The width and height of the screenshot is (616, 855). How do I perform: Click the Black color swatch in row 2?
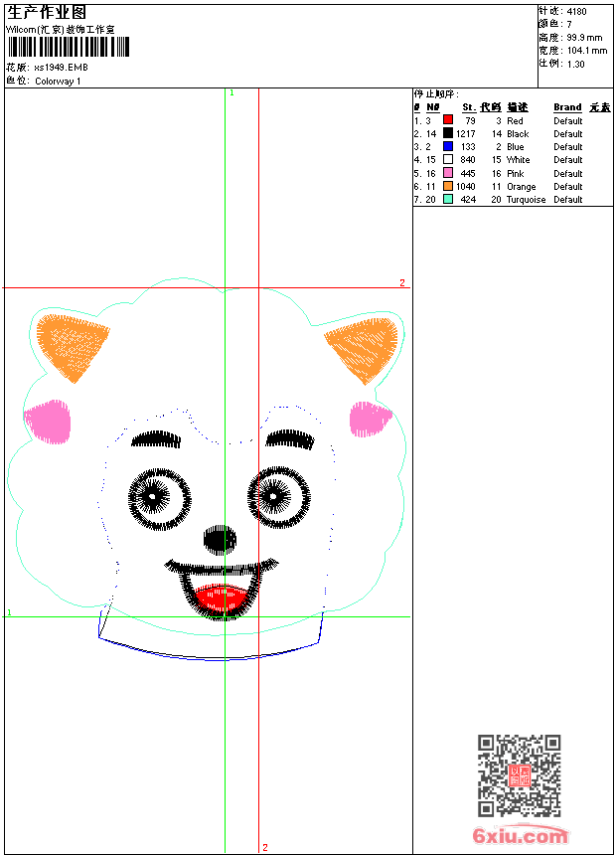[x=447, y=133]
